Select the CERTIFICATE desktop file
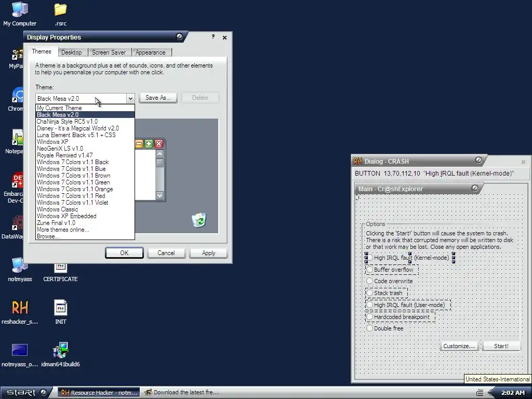The image size is (532, 399). click(60, 271)
